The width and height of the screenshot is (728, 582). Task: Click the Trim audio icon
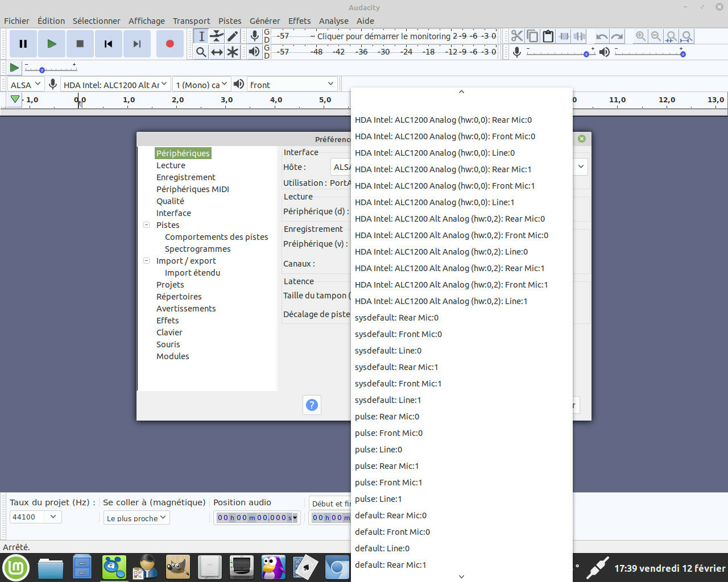coord(564,36)
